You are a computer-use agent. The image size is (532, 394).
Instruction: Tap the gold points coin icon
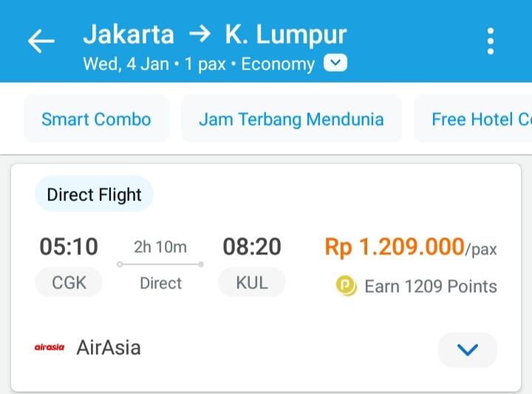tap(346, 286)
